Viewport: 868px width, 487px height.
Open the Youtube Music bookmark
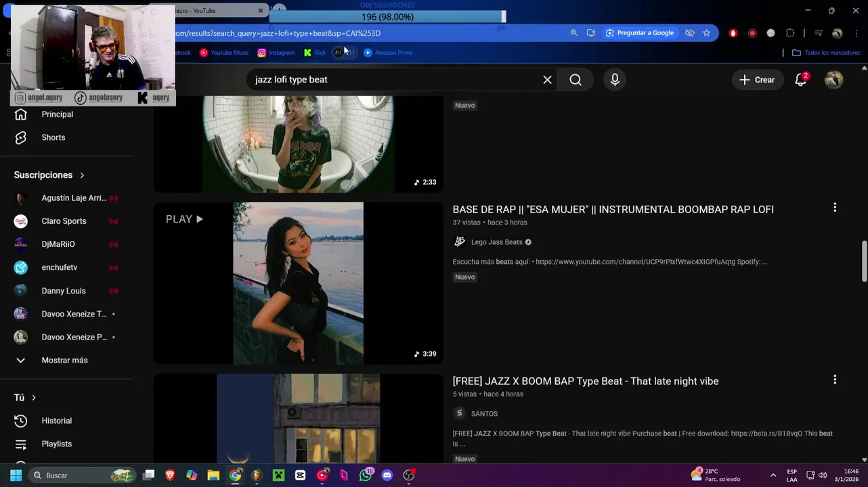click(224, 53)
